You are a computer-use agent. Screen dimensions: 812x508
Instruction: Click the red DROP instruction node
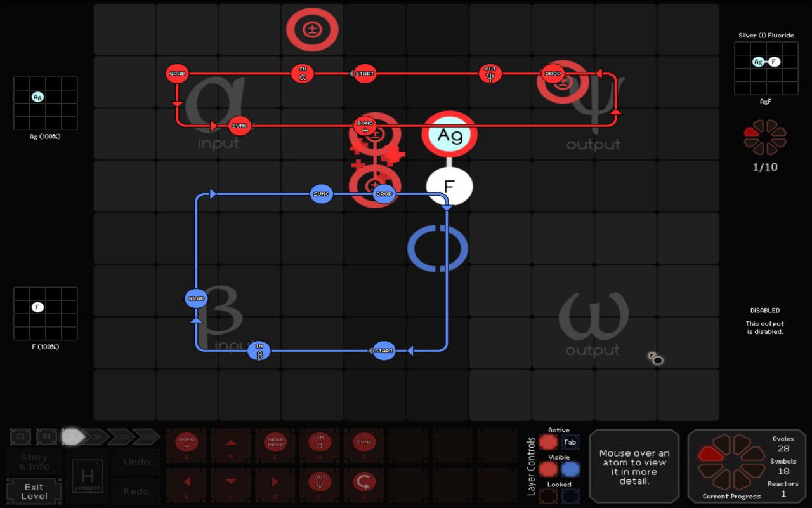(553, 74)
